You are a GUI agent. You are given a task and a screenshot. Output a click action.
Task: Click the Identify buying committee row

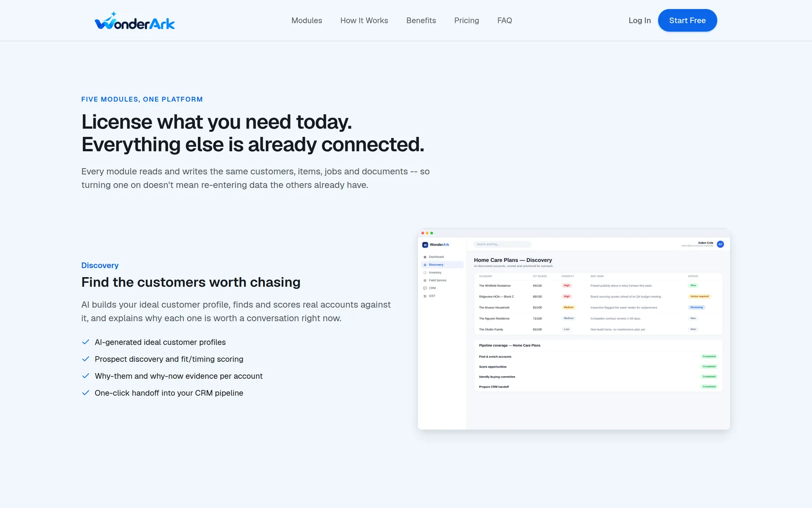click(598, 377)
